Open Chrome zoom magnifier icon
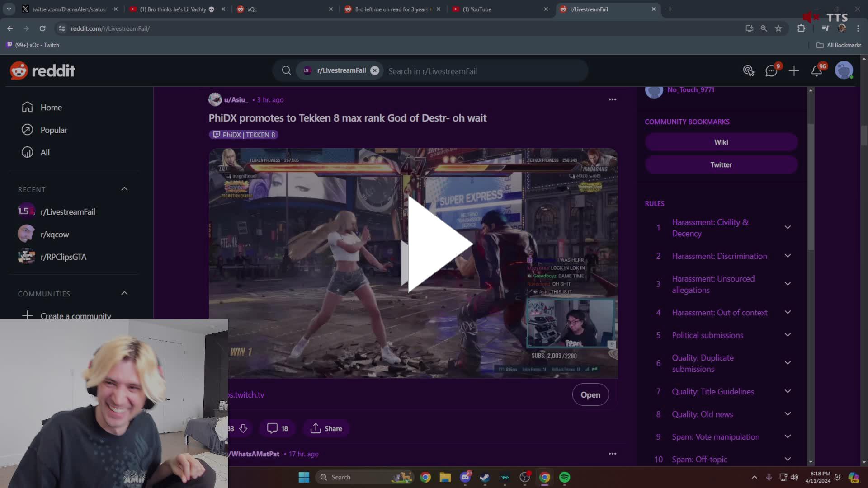 pos(764,28)
